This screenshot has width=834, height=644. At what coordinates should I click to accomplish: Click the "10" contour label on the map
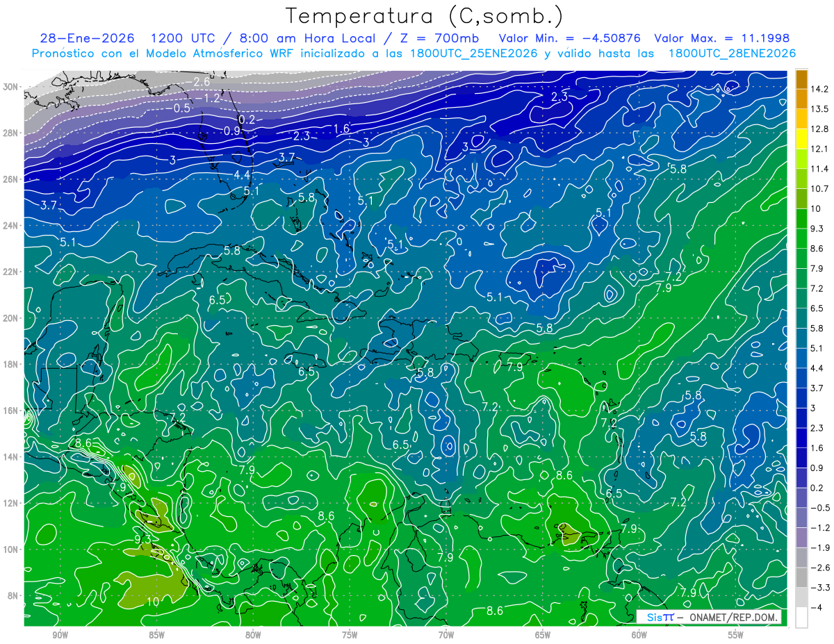152,602
